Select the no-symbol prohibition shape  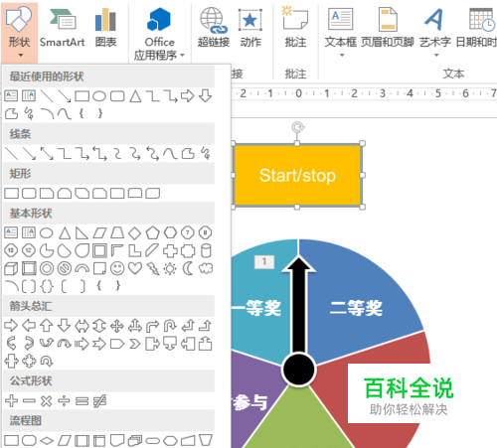click(x=65, y=268)
